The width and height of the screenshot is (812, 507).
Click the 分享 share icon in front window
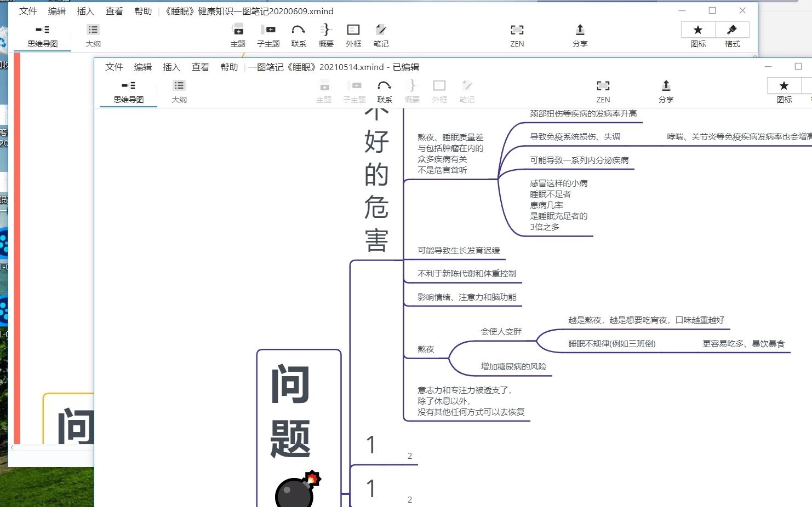tap(666, 91)
